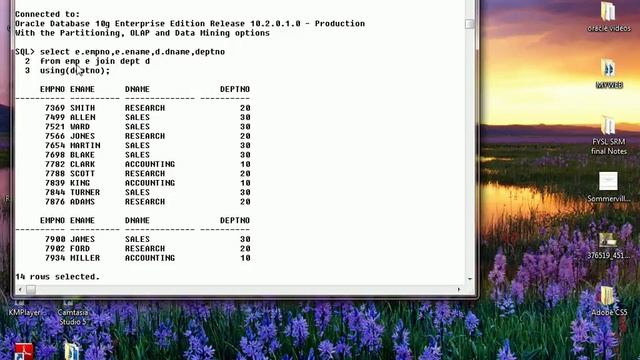Image resolution: width=640 pixels, height=360 pixels.
Task: Click the RESEARCH value in FORD row
Action: pyautogui.click(x=145, y=249)
